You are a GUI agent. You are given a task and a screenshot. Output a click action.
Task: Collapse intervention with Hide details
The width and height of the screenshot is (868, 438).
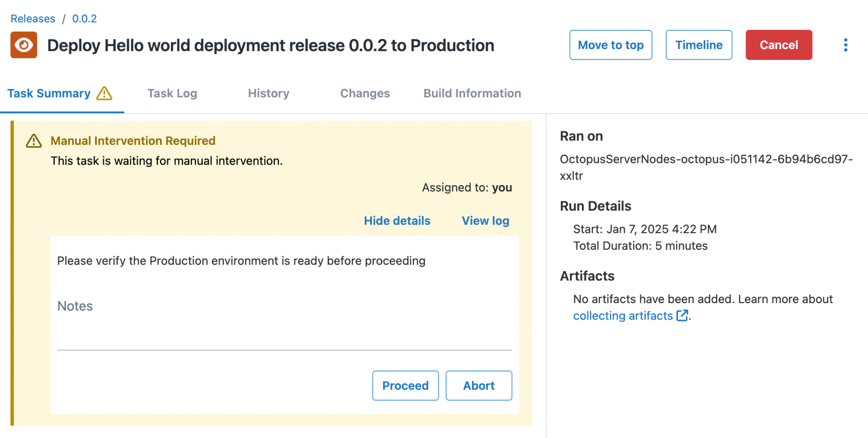pos(397,221)
